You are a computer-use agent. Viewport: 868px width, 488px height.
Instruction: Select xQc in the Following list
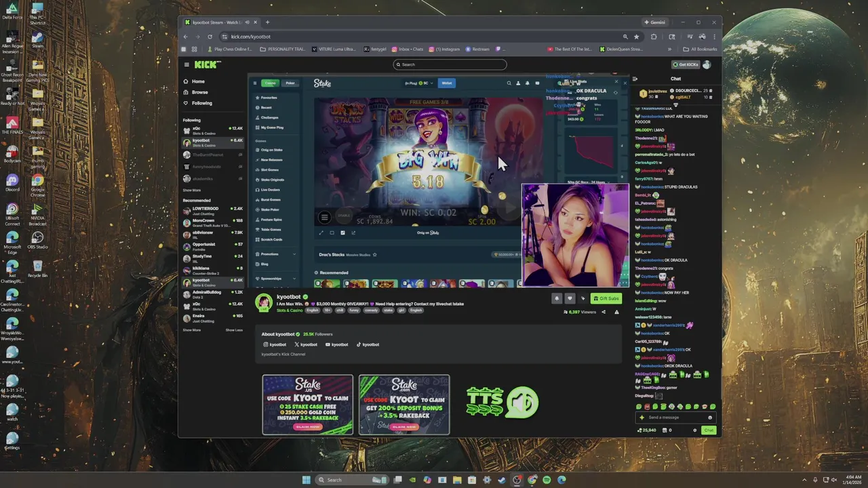point(213,129)
